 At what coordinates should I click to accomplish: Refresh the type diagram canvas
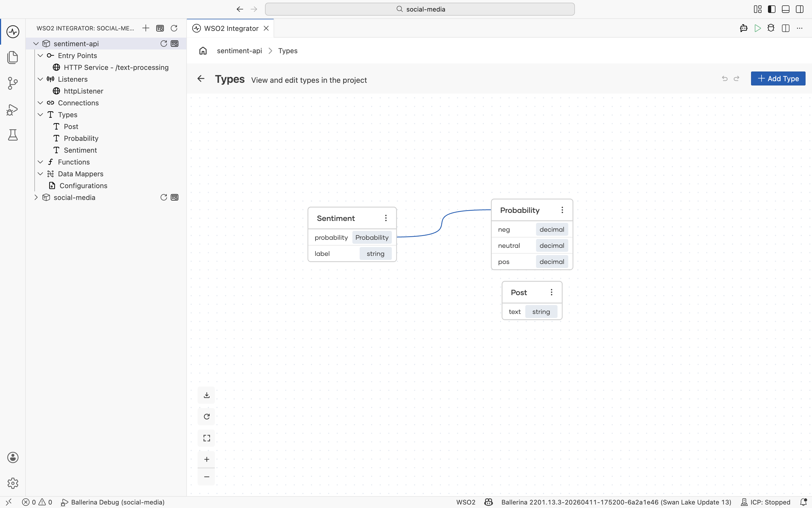(x=206, y=417)
